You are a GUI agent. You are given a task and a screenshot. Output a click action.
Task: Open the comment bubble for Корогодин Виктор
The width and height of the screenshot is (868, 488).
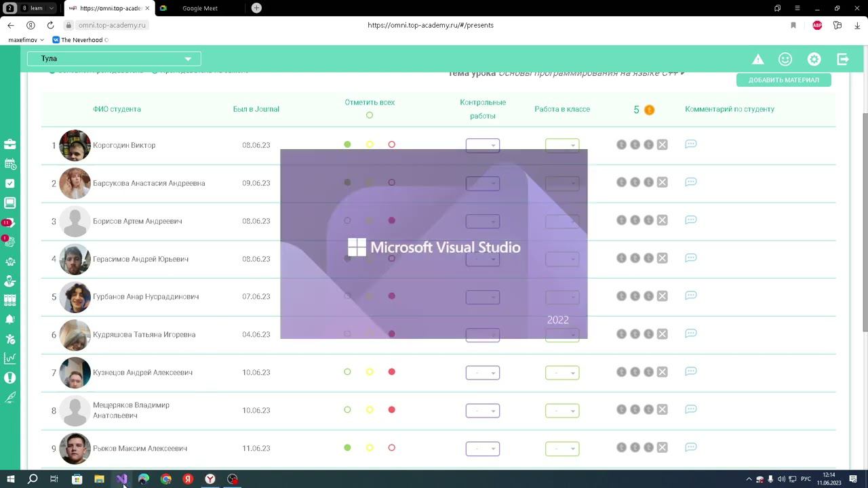[691, 144]
